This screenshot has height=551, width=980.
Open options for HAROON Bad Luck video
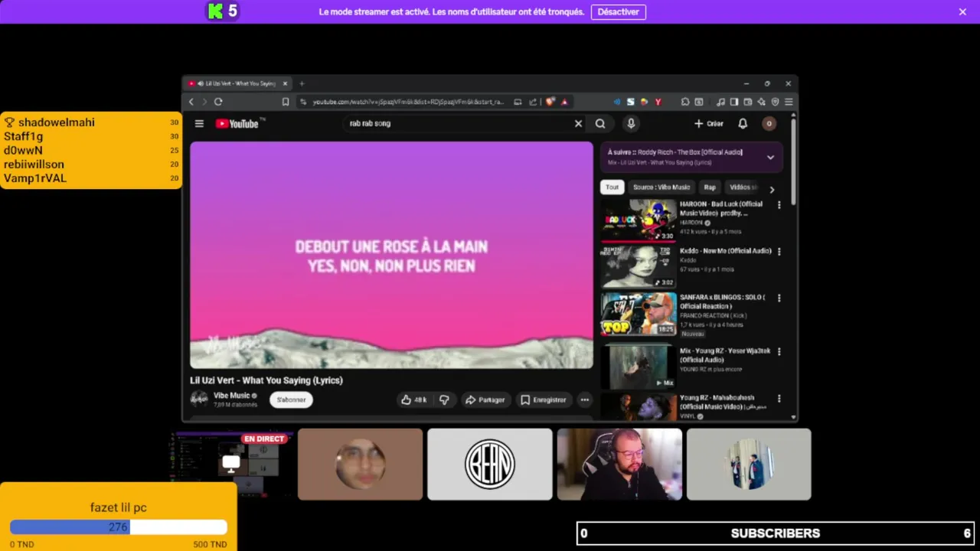(x=779, y=205)
